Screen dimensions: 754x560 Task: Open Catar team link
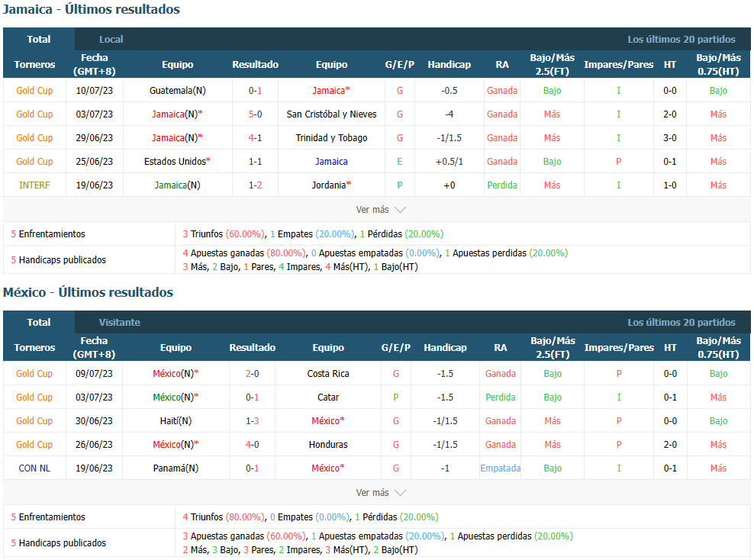pos(328,397)
